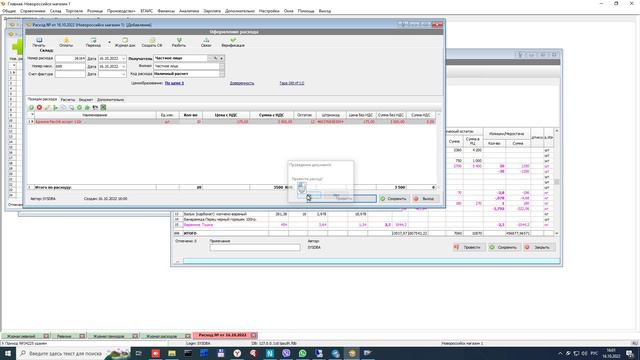640x360 pixels.
Task: Open the Связи toolbar icon
Action: pos(206,42)
